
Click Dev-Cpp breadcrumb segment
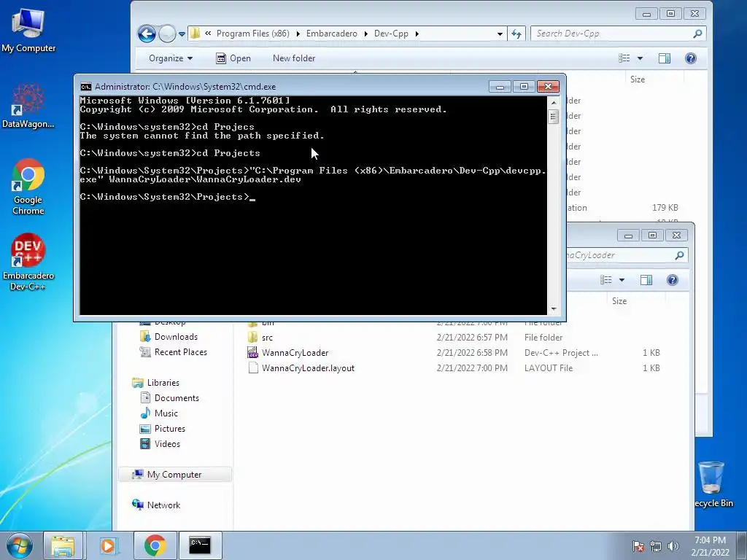[391, 34]
